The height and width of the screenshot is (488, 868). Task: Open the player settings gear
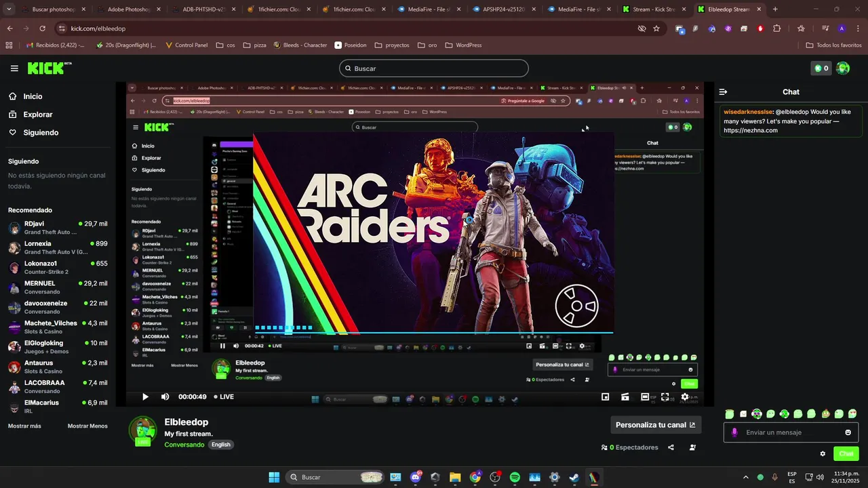[x=685, y=396]
